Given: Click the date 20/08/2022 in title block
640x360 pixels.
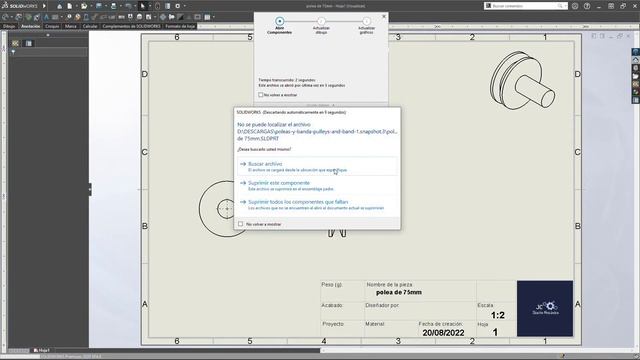Looking at the screenshot, I should (x=443, y=333).
